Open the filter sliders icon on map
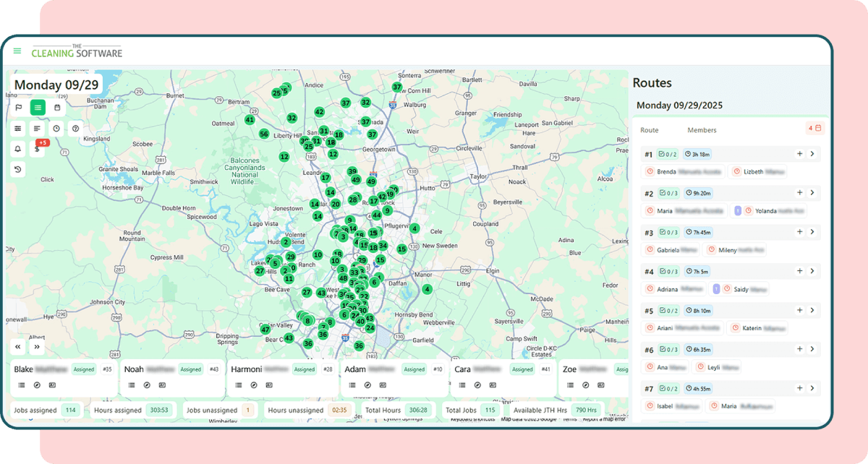This screenshot has height=464, width=868. click(19, 129)
